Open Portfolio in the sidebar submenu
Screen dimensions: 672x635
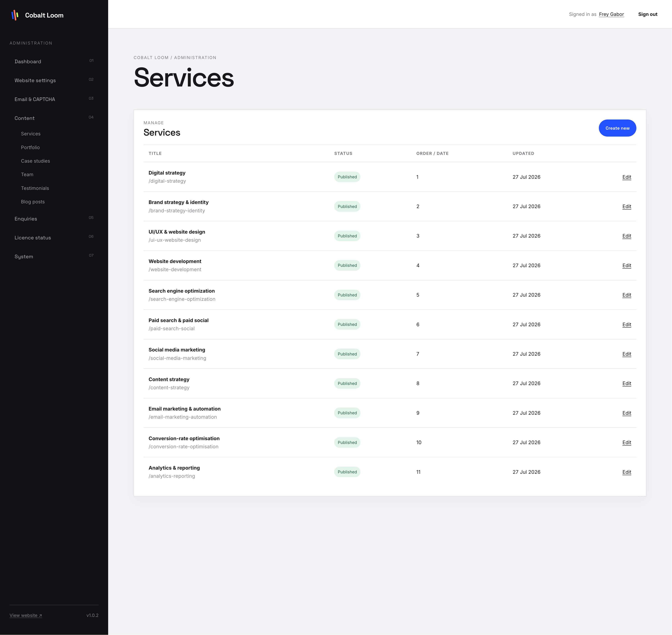pyautogui.click(x=30, y=148)
